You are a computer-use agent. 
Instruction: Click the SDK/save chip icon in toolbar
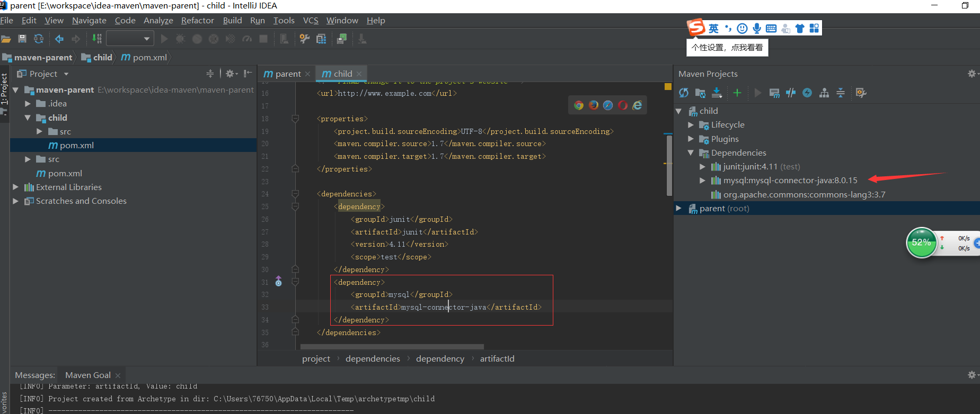[342, 39]
